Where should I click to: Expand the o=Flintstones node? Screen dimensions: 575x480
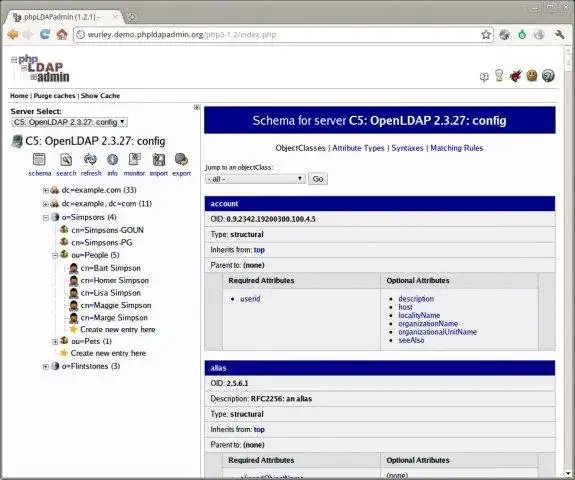pyautogui.click(x=45, y=366)
